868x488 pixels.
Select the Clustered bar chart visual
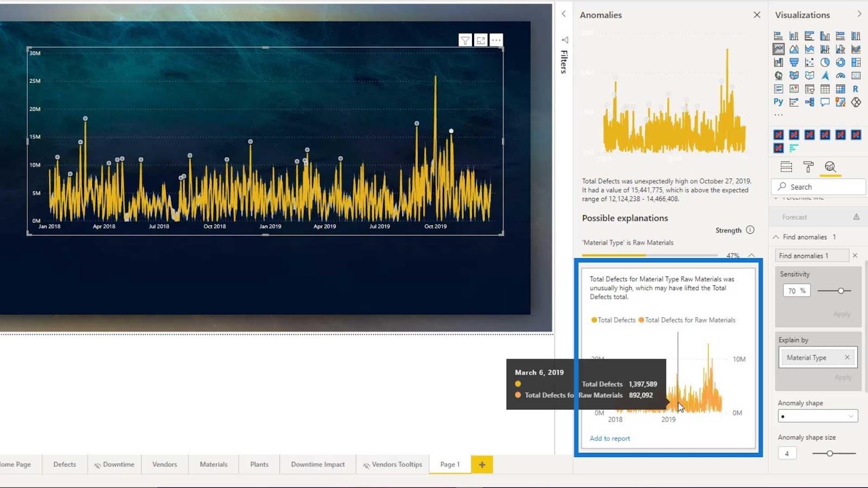click(x=809, y=36)
